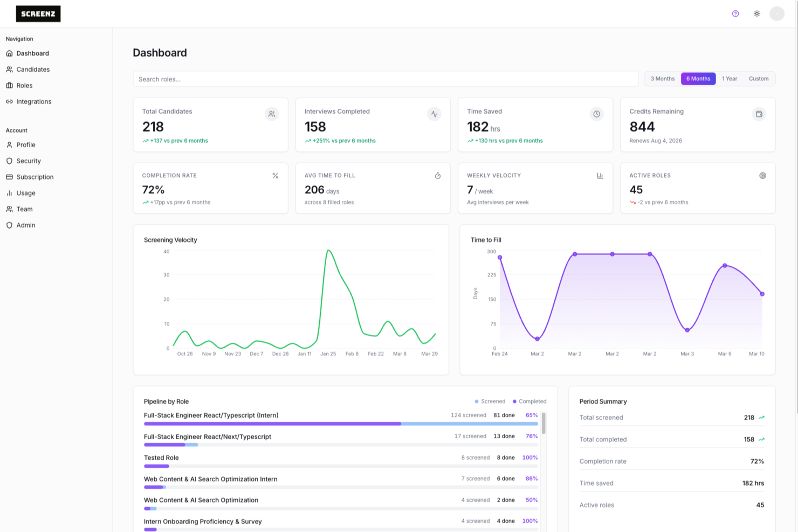Viewport: 798px width, 532px height.
Task: Click the Time Saved clock icon
Action: [x=596, y=114]
